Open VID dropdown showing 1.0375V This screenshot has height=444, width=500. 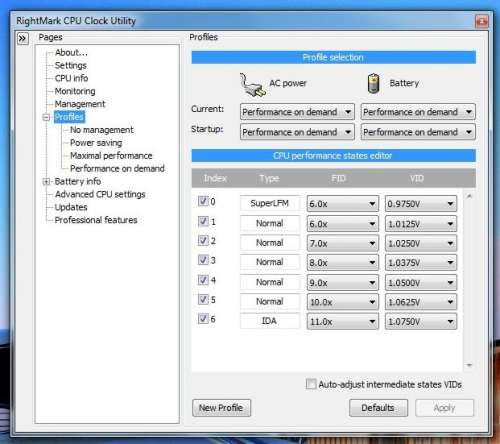421,263
